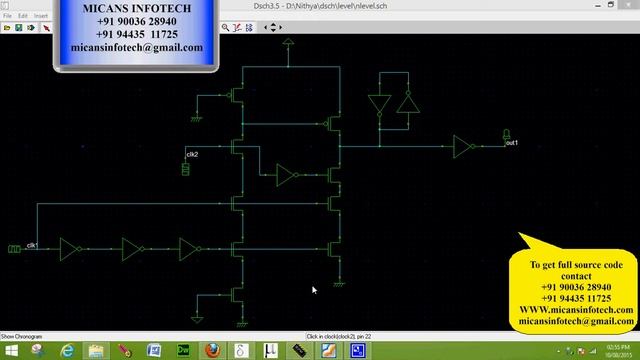Select the downward-pointing latch inverter
This screenshot has height=360, width=640.
click(380, 105)
